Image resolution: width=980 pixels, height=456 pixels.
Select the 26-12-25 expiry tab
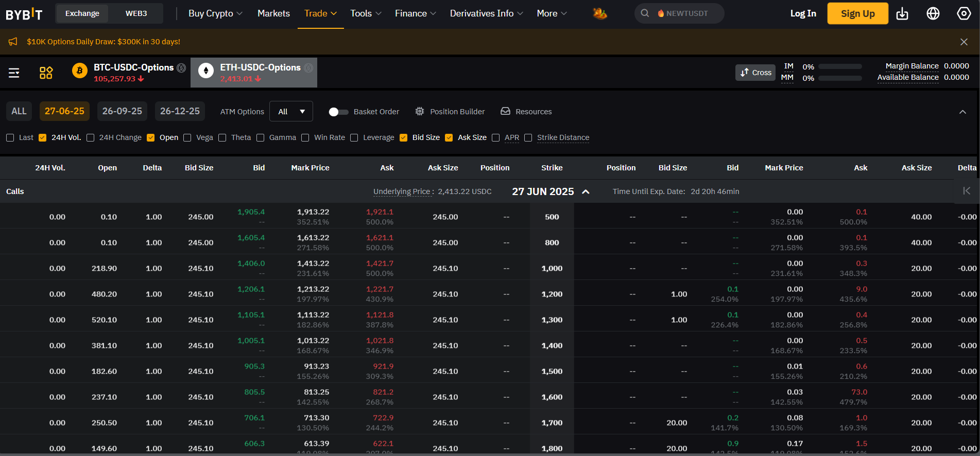coord(180,111)
